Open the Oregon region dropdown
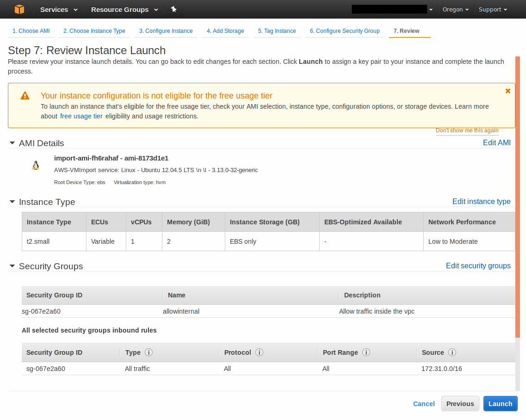The image size is (526, 420). pos(455,9)
